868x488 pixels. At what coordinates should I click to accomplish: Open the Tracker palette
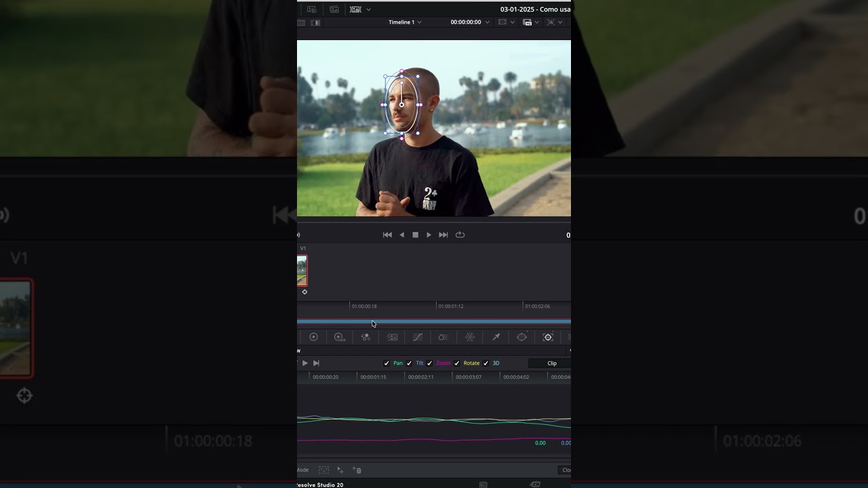[x=548, y=337]
